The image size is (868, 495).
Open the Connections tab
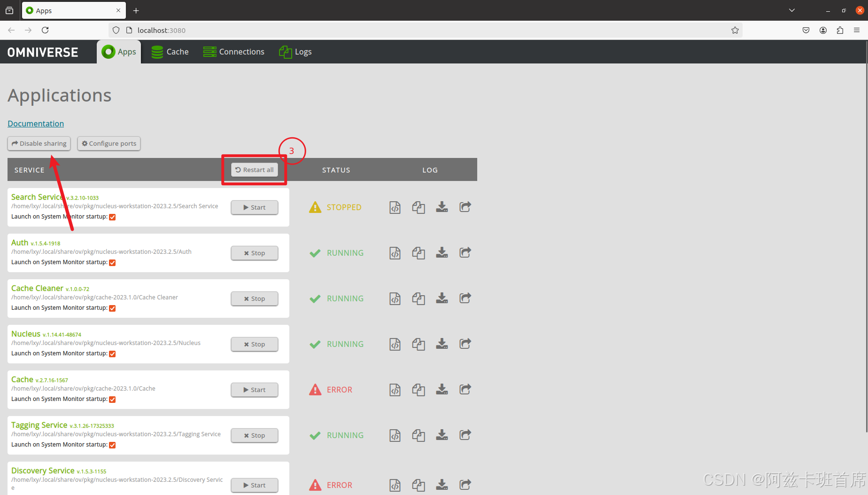[234, 52]
